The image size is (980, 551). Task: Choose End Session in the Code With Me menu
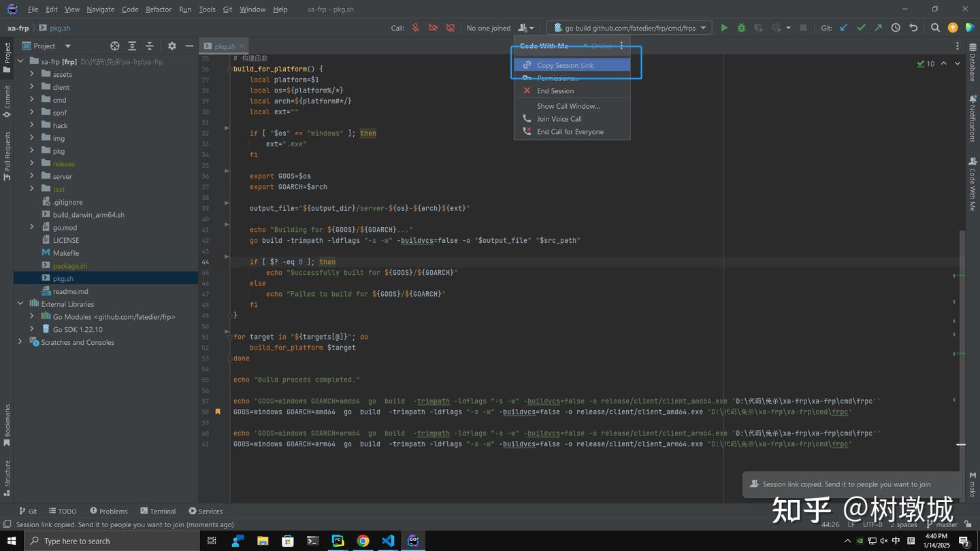(x=555, y=90)
